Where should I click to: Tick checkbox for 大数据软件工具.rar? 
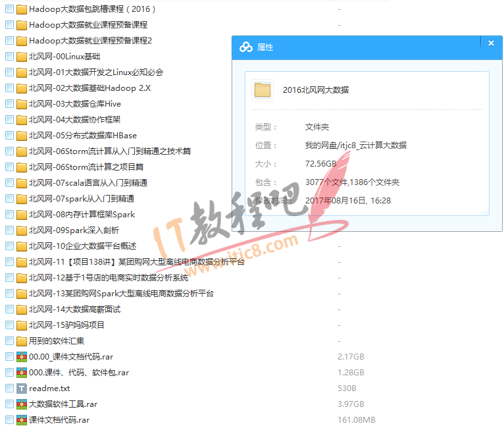10,404
